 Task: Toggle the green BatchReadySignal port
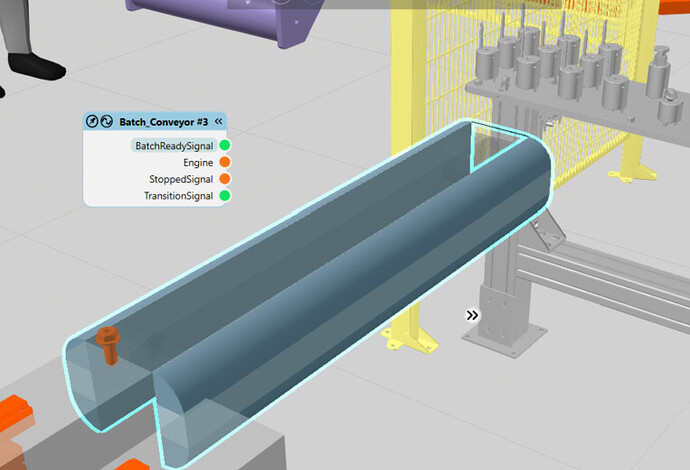click(224, 145)
